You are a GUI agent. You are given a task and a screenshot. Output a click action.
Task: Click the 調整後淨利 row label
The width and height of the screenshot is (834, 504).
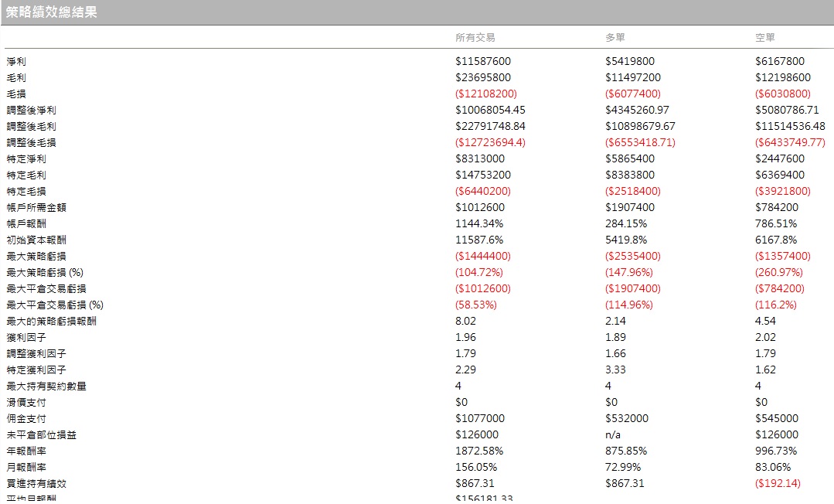coord(31,111)
